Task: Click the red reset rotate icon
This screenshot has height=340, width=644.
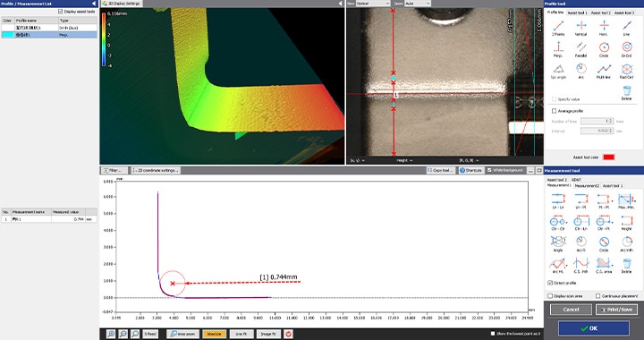Action: coord(288,334)
